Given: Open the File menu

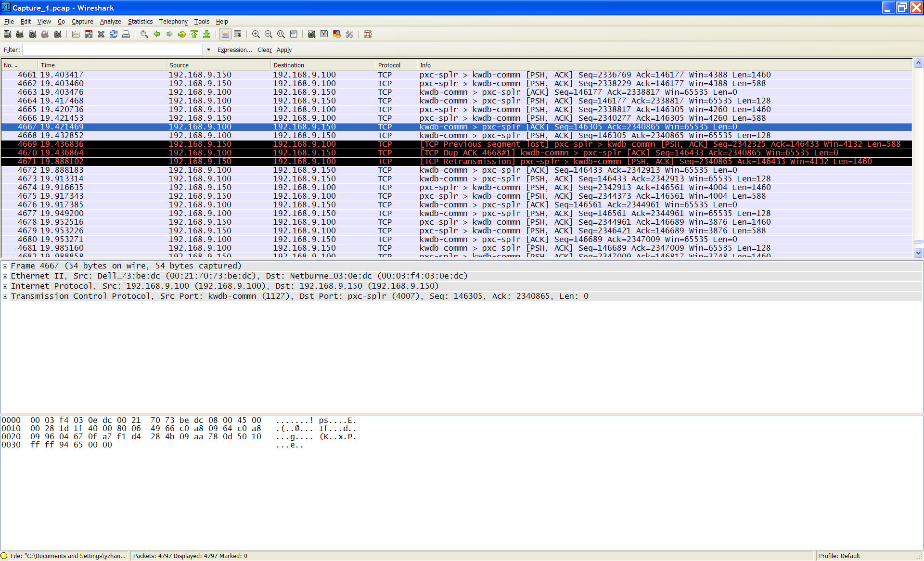Looking at the screenshot, I should click(x=9, y=21).
